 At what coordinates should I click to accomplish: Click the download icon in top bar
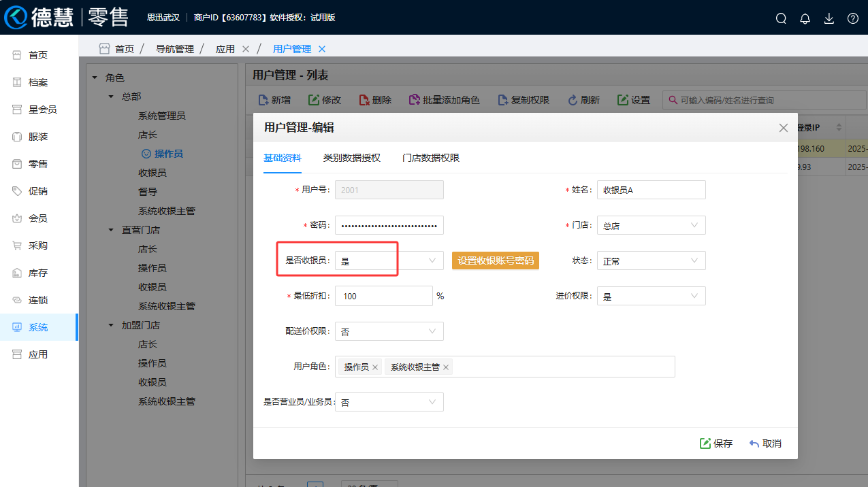(829, 18)
